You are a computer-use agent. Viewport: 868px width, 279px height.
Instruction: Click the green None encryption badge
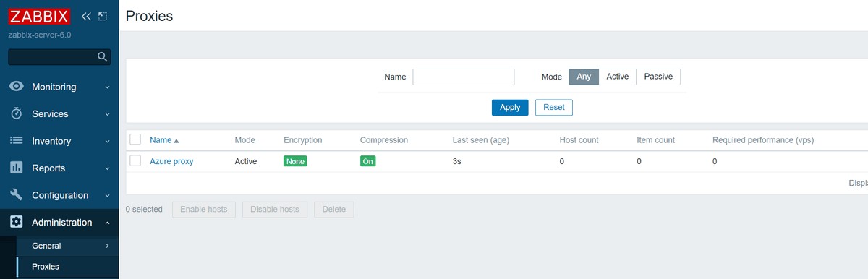tap(295, 161)
